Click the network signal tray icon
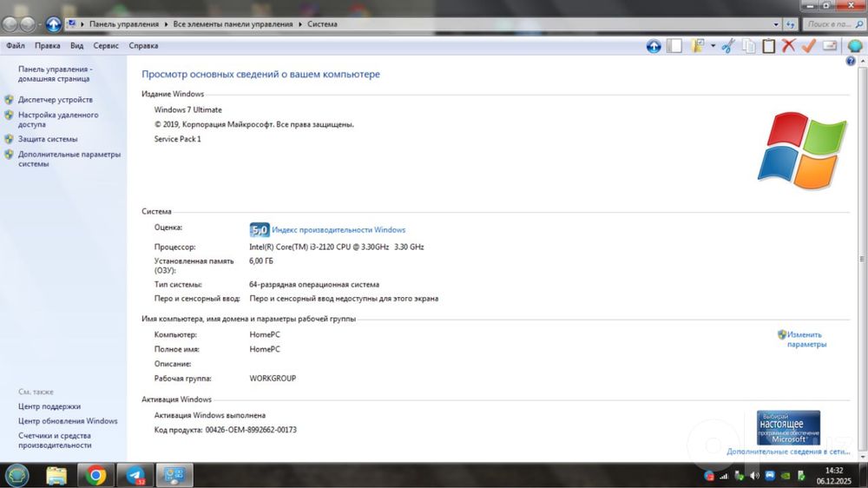Viewport: 868px width, 488px height. 724,476
